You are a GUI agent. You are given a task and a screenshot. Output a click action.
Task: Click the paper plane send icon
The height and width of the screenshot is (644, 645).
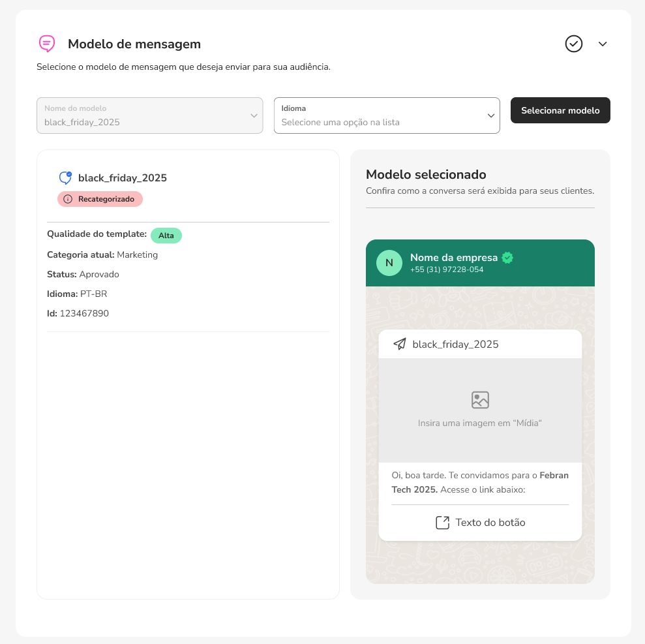(400, 344)
